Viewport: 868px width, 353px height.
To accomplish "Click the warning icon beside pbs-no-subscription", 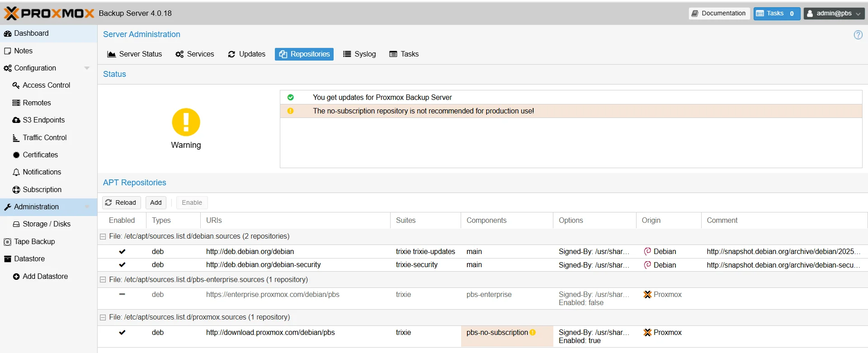I will [x=533, y=332].
